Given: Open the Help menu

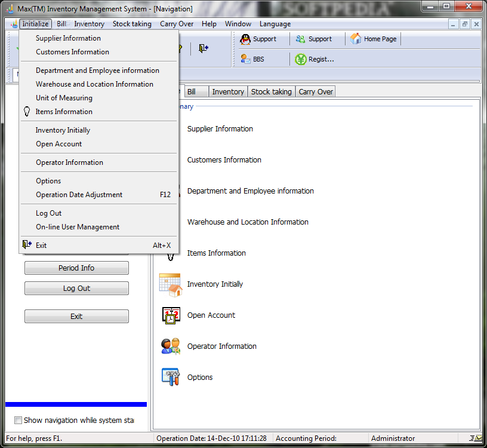Looking at the screenshot, I should click(209, 24).
